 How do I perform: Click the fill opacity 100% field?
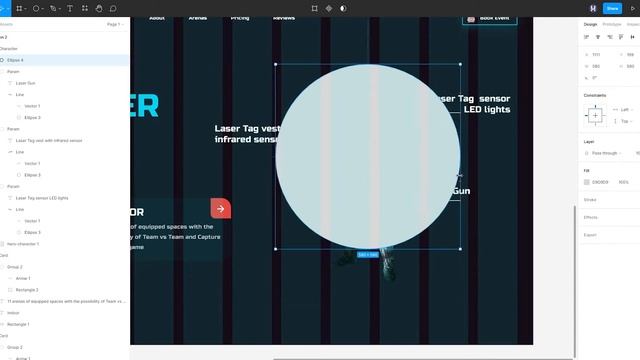point(623,182)
